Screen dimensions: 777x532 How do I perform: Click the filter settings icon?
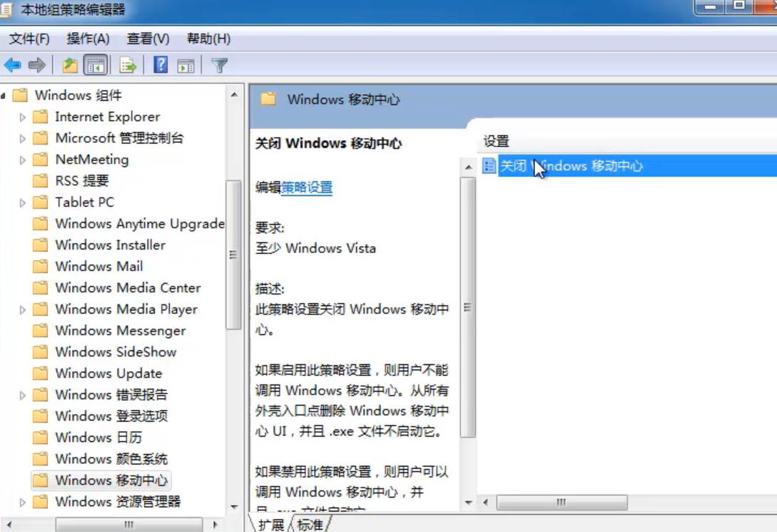[218, 64]
